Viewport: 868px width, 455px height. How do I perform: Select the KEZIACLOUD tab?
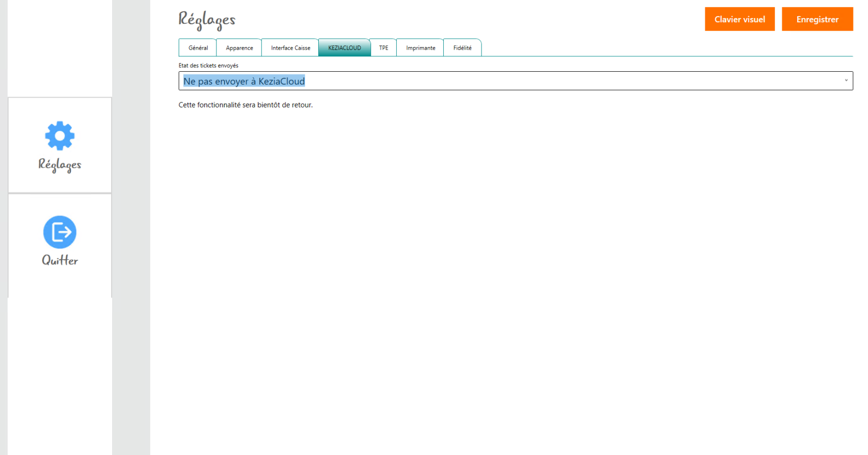point(345,48)
